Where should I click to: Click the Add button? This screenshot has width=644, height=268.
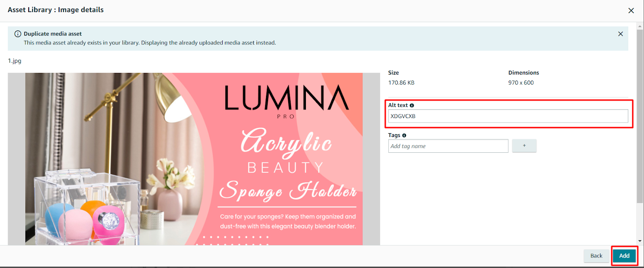coord(624,256)
